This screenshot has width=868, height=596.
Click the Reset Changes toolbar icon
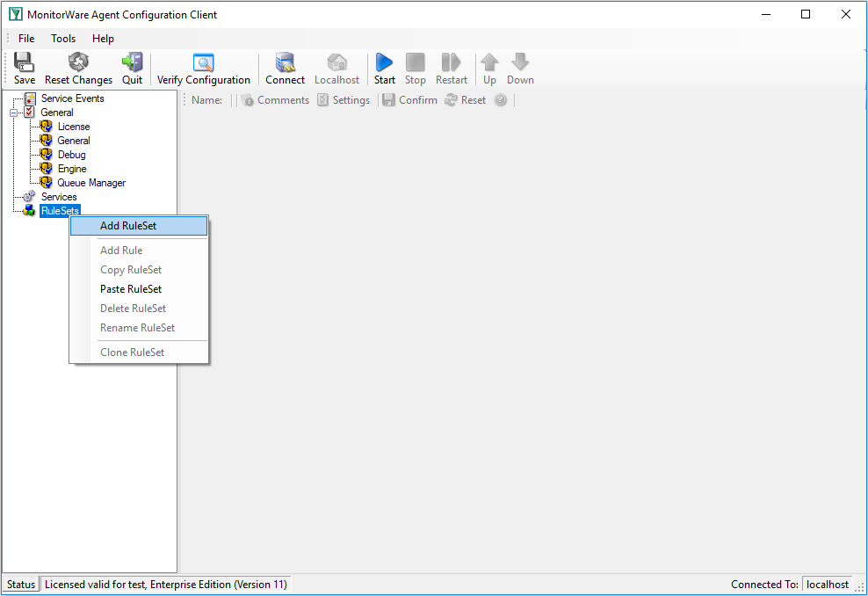[78, 62]
